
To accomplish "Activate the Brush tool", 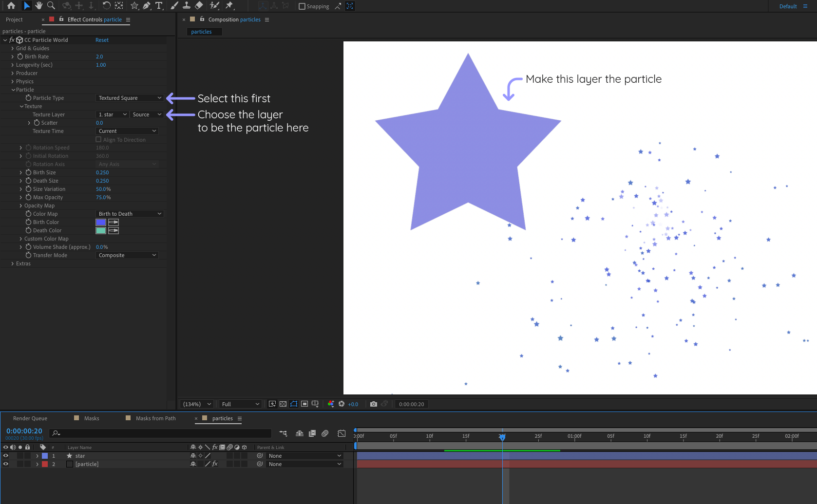I will click(173, 5).
